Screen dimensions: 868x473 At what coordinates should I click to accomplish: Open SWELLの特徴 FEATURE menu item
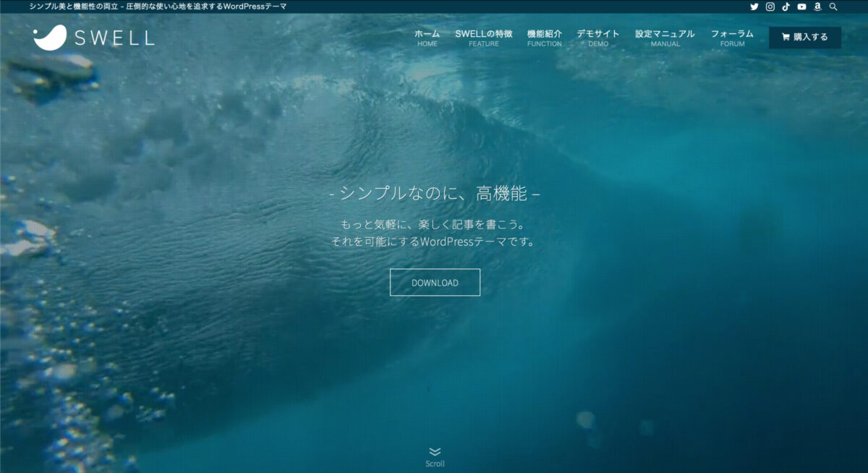484,38
